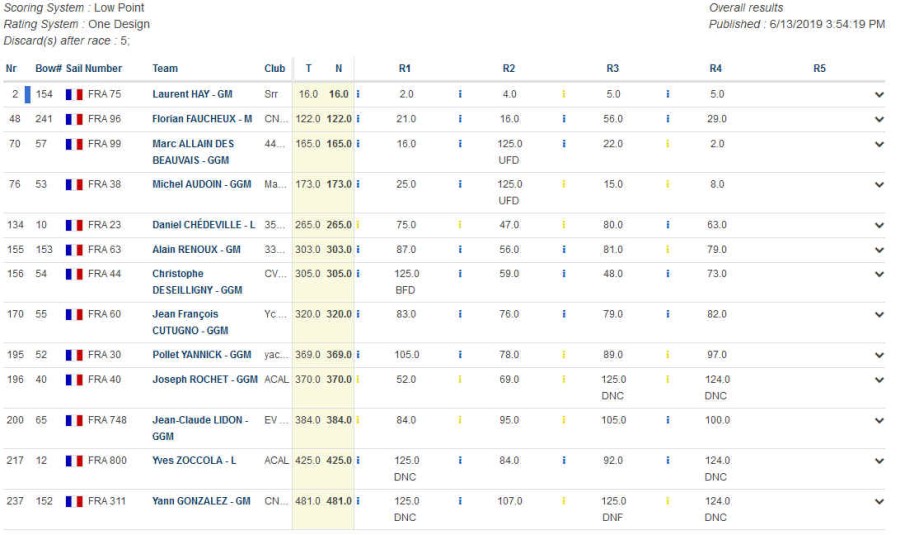
Task: Click info icon beside Laurent HAY's net score 16.0
Action: click(358, 94)
